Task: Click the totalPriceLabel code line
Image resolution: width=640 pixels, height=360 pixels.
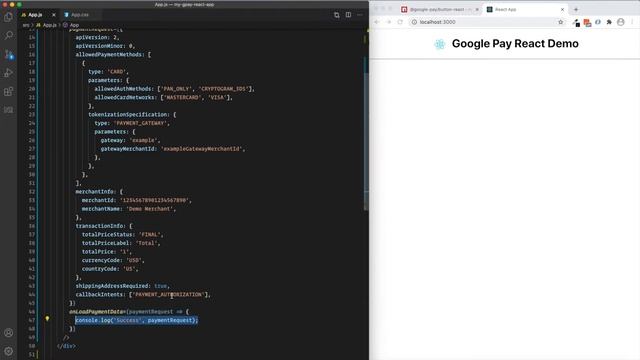Action: click(x=121, y=243)
